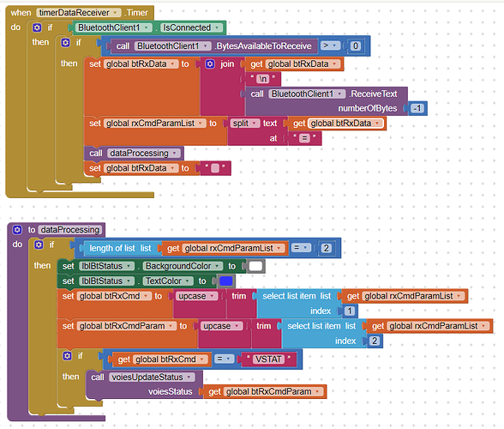Open get global btRxData dropdown in split block
Image resolution: width=504 pixels, height=429 pixels.
click(377, 124)
